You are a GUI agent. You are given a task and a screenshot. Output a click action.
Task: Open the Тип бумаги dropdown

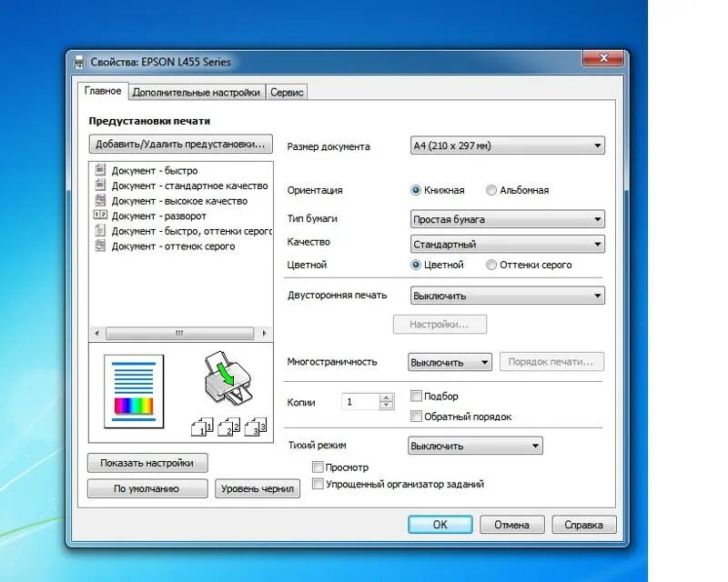508,219
